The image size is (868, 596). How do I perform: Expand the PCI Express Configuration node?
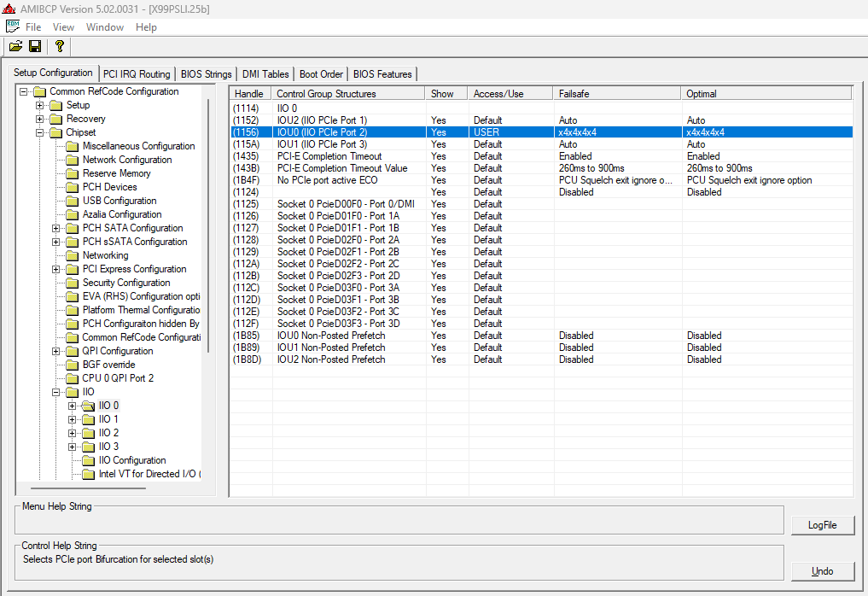(x=55, y=269)
